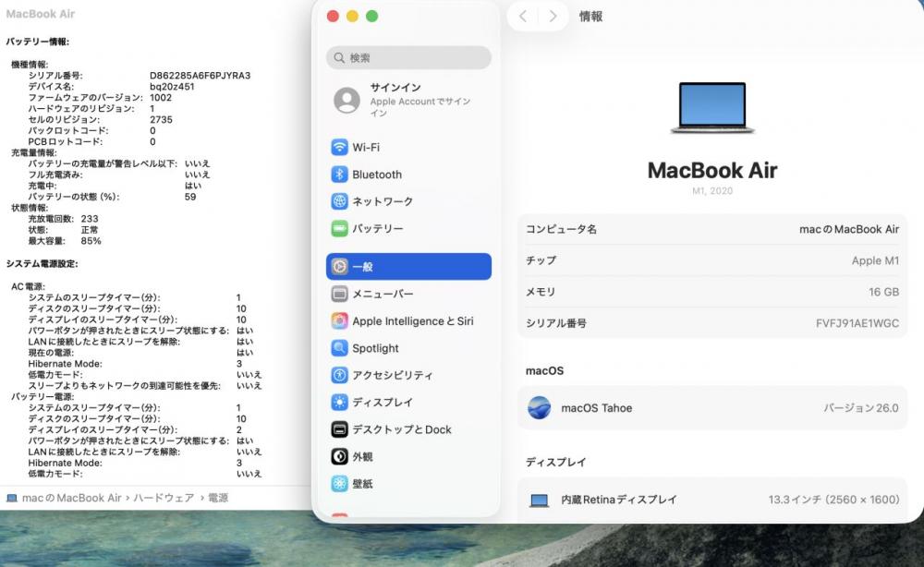Click the 情報 window title
This screenshot has height=567, width=924.
click(590, 17)
